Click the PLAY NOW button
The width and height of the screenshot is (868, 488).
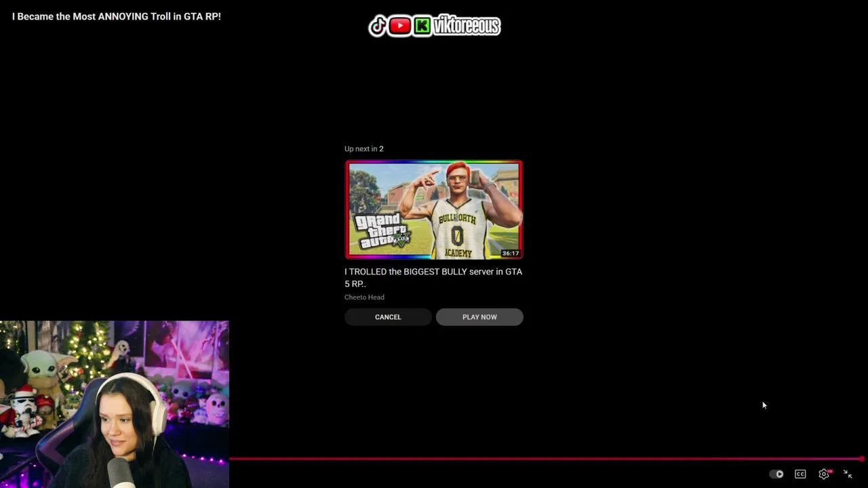point(479,317)
